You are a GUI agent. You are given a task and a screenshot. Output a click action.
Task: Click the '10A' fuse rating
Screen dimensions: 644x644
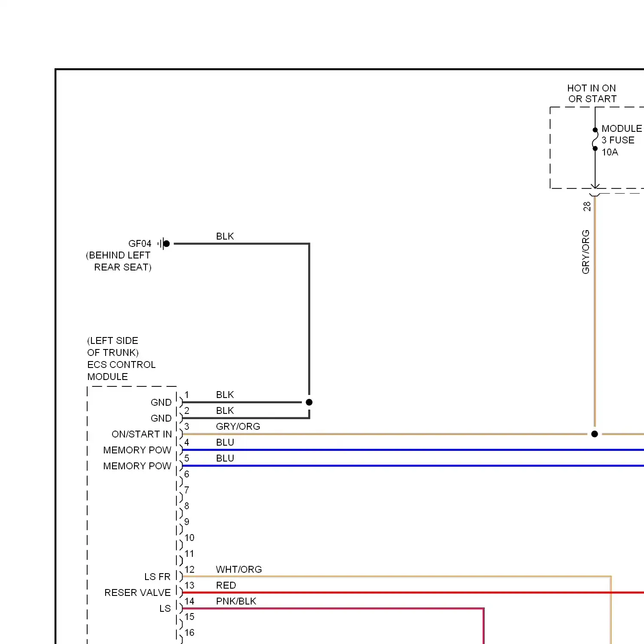(x=610, y=152)
